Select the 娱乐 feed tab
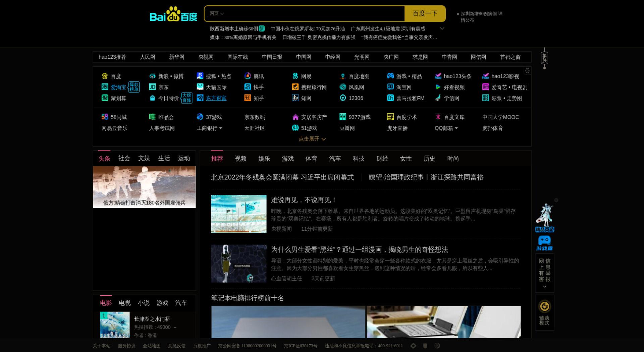Screen dimensions: 644x352 (264, 159)
